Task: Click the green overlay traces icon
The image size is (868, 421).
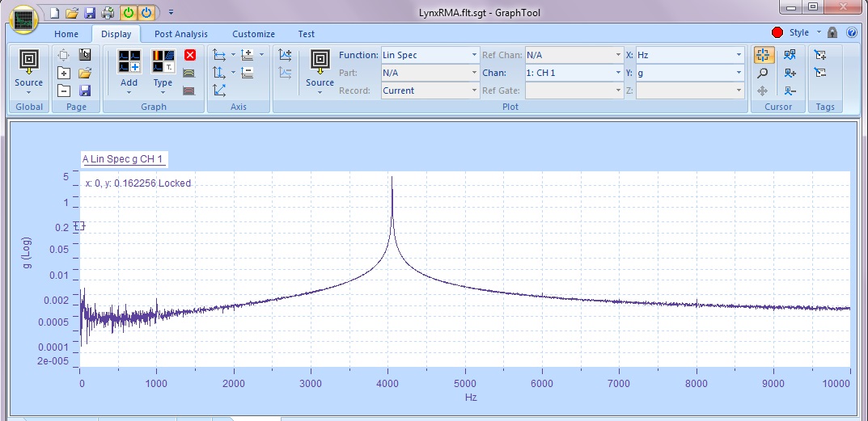Action: (x=189, y=73)
